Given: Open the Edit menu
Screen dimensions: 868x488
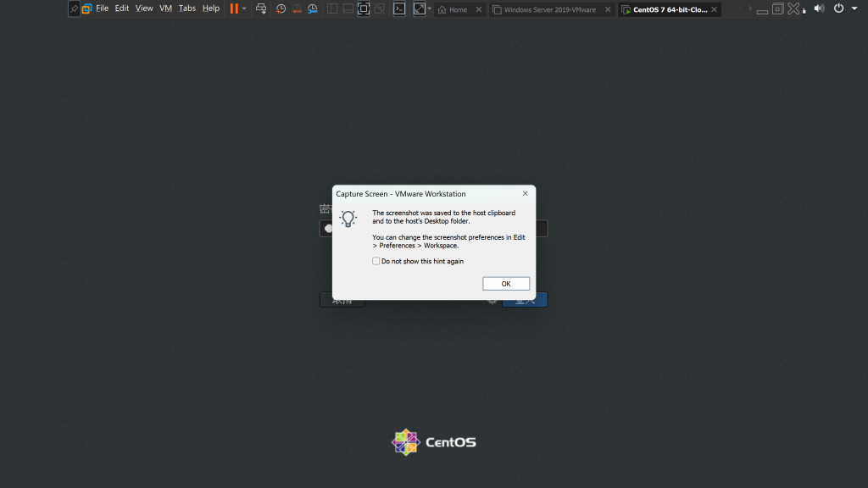Looking at the screenshot, I should point(122,8).
